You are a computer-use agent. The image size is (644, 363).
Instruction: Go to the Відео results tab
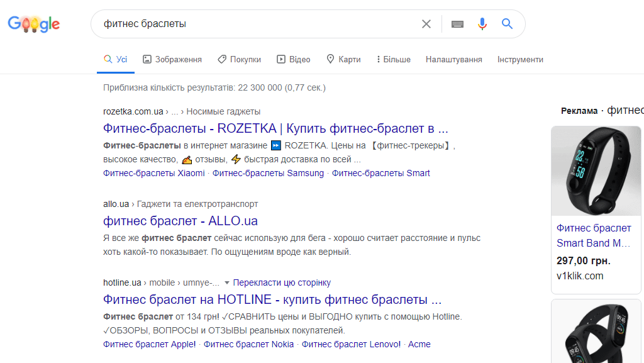coord(294,59)
